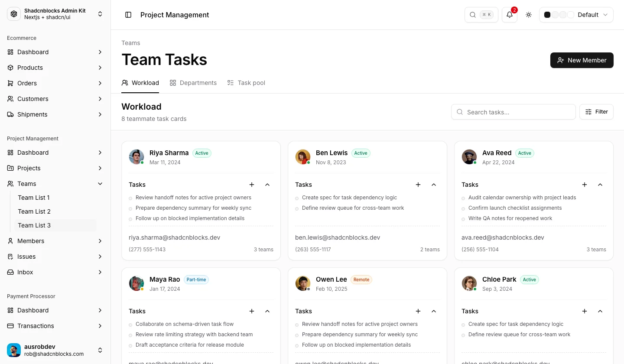
Task: Expand Customers in sidebar
Action: pos(55,99)
